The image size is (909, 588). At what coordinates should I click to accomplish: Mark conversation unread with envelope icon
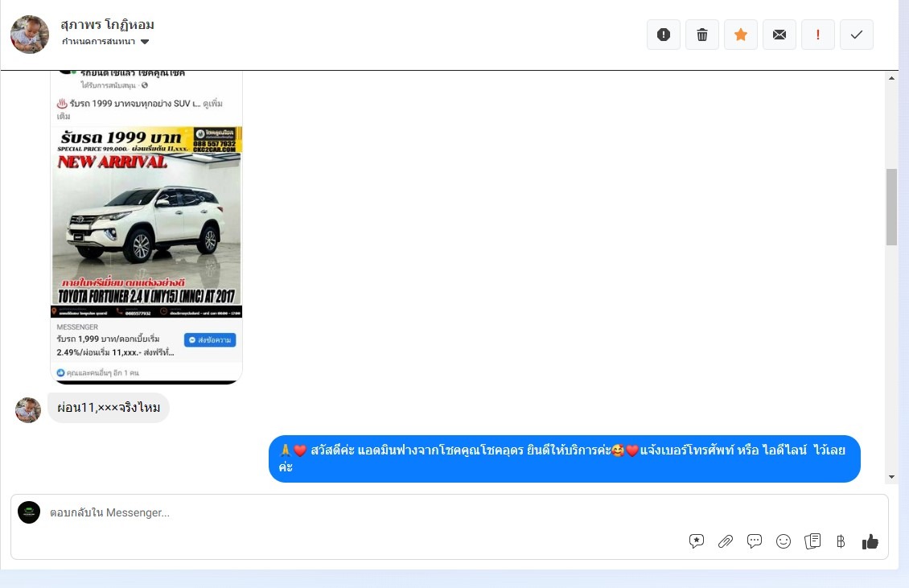pos(779,35)
